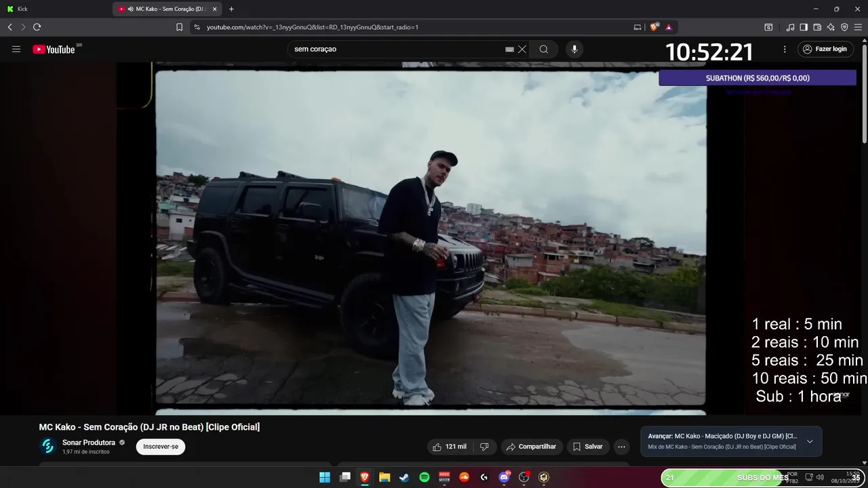Open the browser main menu
The image size is (868, 488).
point(859,27)
